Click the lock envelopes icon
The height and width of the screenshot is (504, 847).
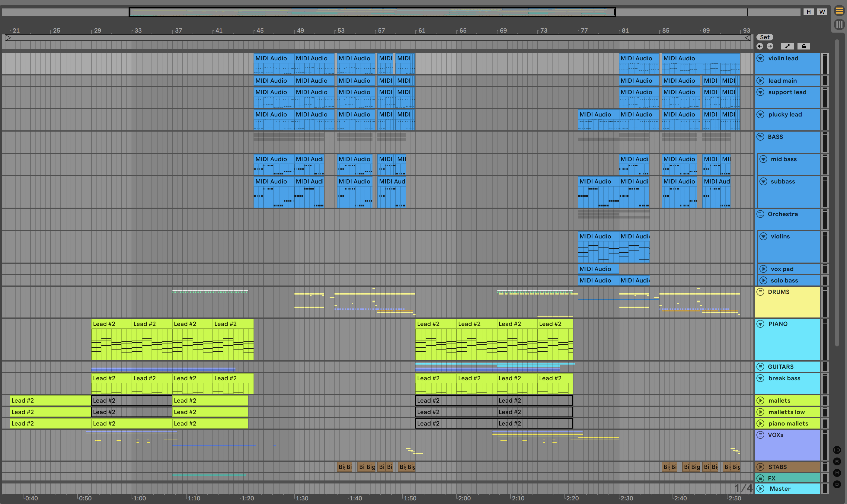pos(804,46)
